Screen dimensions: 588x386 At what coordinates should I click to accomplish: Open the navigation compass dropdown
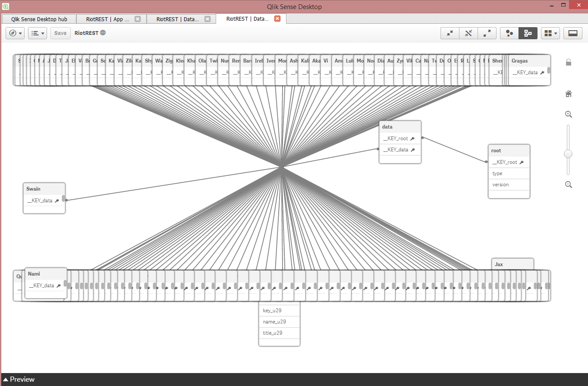15,33
